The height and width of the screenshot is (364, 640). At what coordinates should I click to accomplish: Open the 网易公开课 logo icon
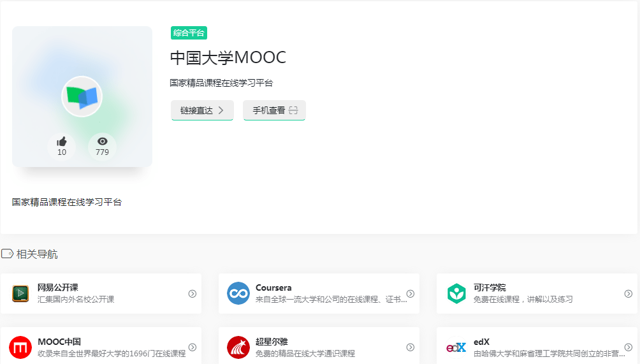click(20, 293)
